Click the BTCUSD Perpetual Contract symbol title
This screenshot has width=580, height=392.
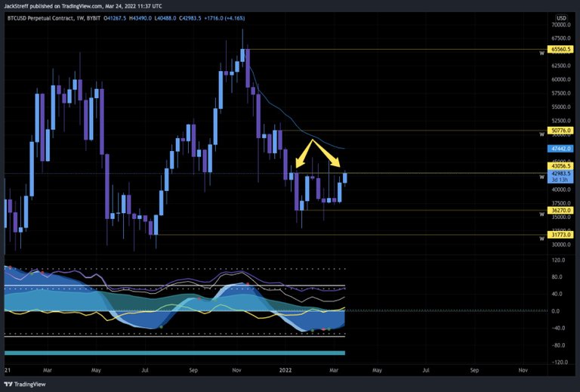41,18
